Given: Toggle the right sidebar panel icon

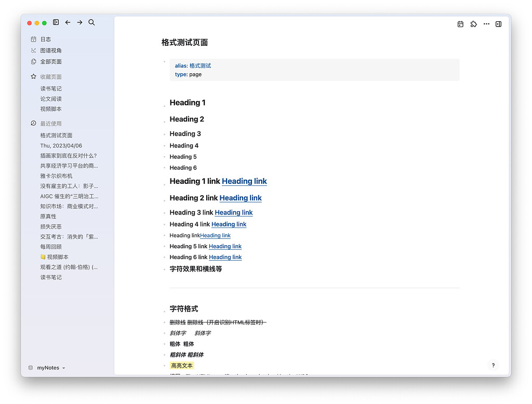Looking at the screenshot, I should click(498, 24).
